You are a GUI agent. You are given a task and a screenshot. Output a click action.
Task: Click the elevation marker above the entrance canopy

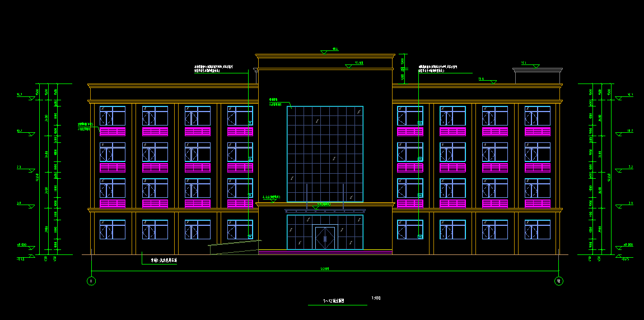(315, 207)
